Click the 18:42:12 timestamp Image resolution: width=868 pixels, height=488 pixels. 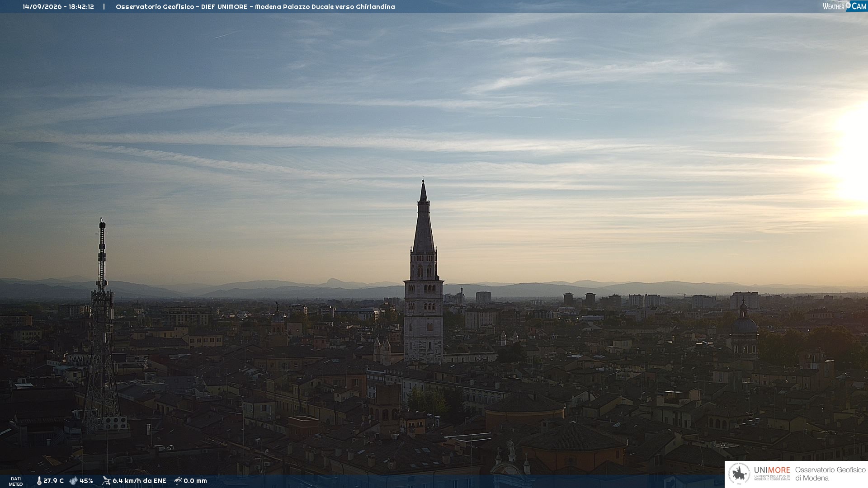pos(81,7)
